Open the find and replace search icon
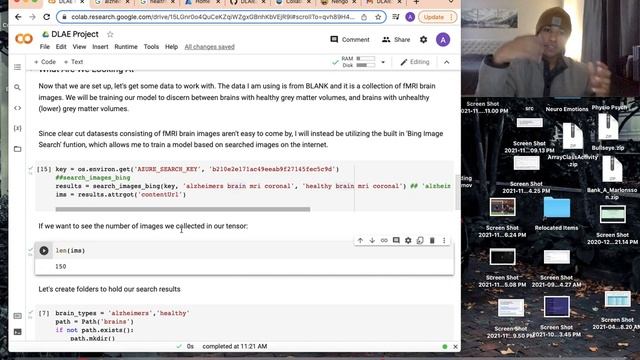The image size is (640, 360). 17,87
